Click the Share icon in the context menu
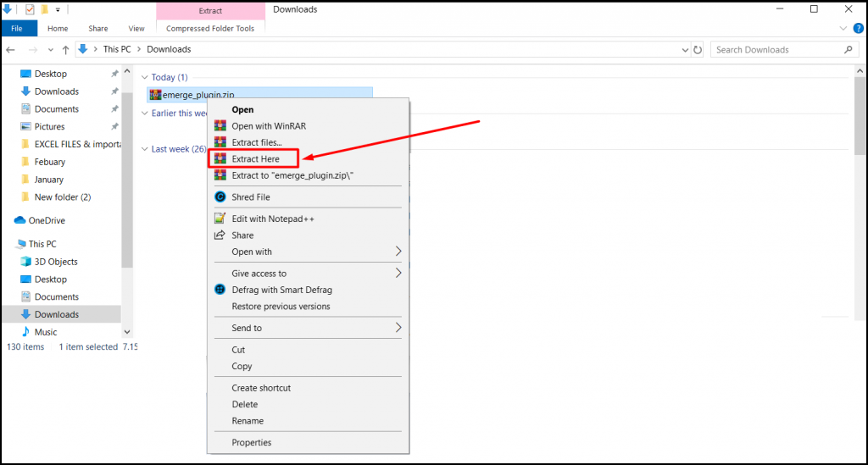The height and width of the screenshot is (465, 868). click(x=220, y=235)
